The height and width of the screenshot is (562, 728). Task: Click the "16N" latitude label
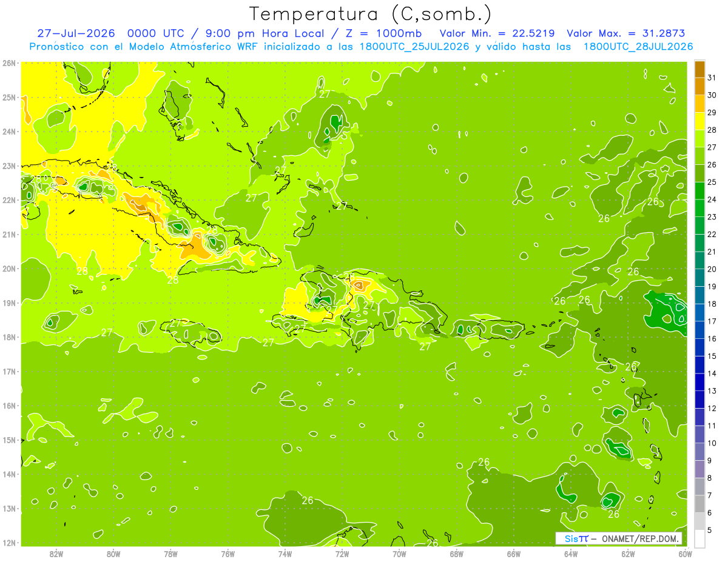coord(9,406)
